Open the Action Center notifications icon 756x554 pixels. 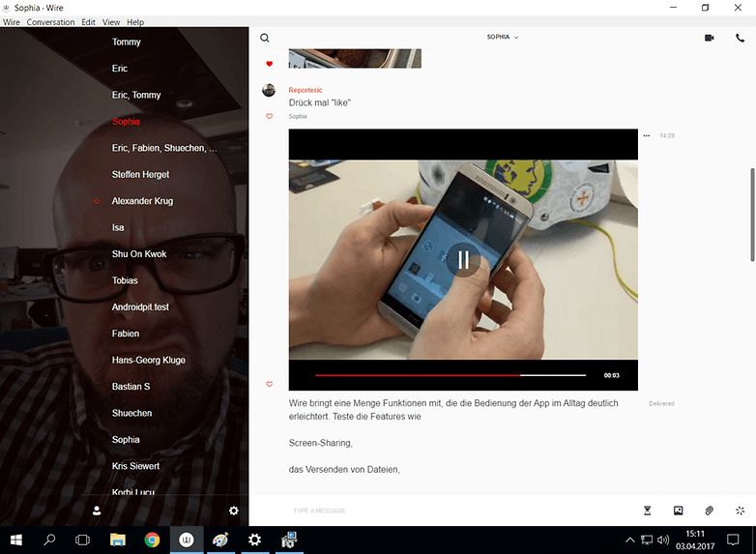coord(733,540)
